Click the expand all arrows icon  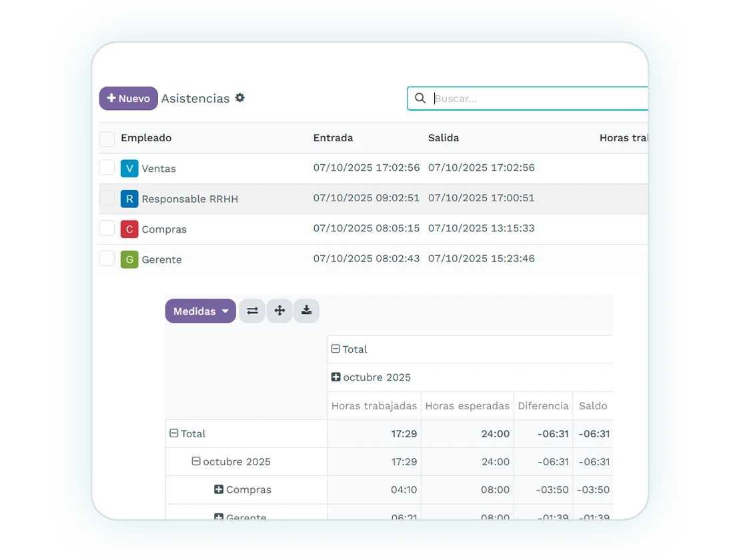(x=279, y=311)
